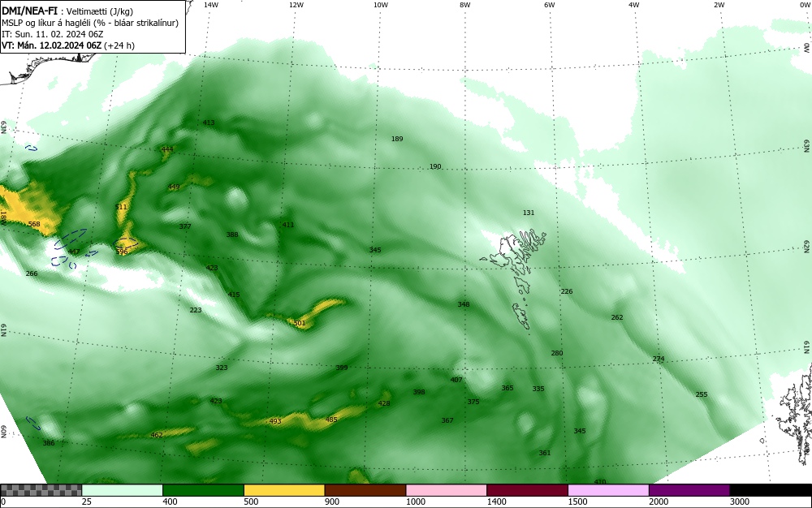Viewport: 812px width, 508px height.
Task: Click the map value '190'
Action: click(x=435, y=166)
